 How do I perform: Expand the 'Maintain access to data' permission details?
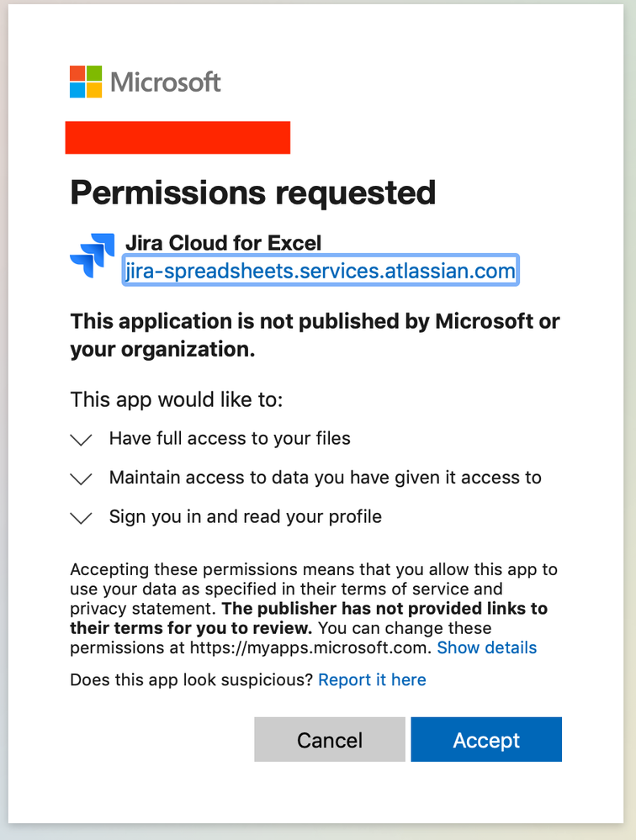pyautogui.click(x=81, y=478)
